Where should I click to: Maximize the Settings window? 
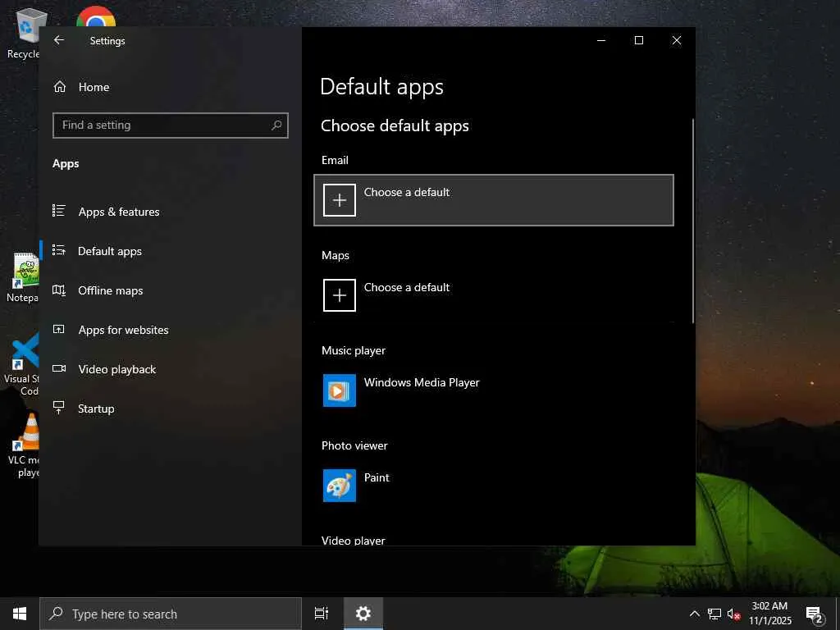[638, 40]
